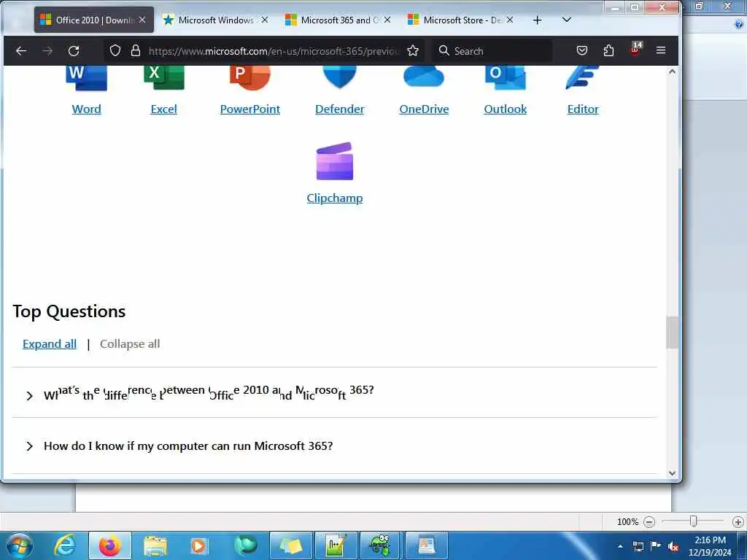Screen dimensions: 747x560
Task: Click the network tray icon
Action: coord(638,547)
